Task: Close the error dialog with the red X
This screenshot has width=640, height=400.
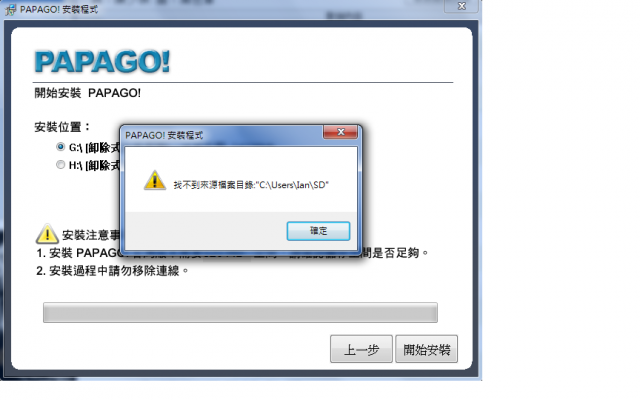Action: click(x=340, y=132)
